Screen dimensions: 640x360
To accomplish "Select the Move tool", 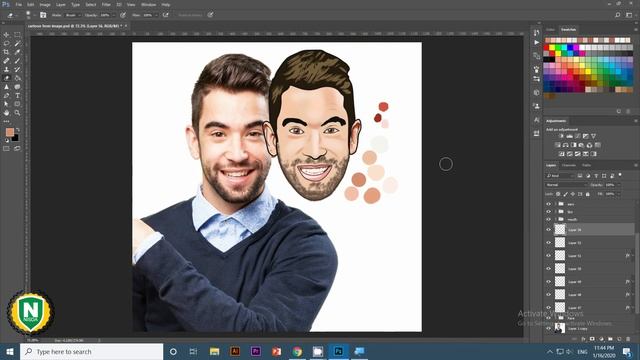I will [6, 35].
